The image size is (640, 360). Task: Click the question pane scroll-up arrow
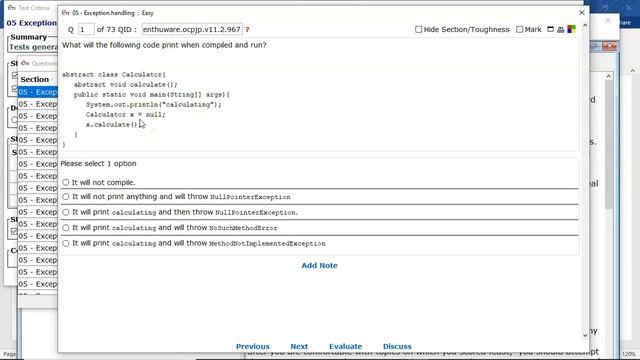(x=585, y=25)
